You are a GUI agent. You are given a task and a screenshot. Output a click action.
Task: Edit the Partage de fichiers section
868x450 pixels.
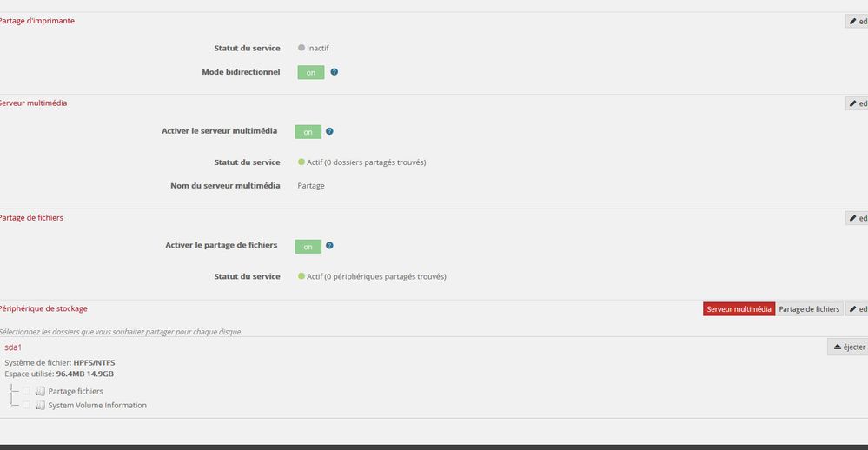click(857, 218)
